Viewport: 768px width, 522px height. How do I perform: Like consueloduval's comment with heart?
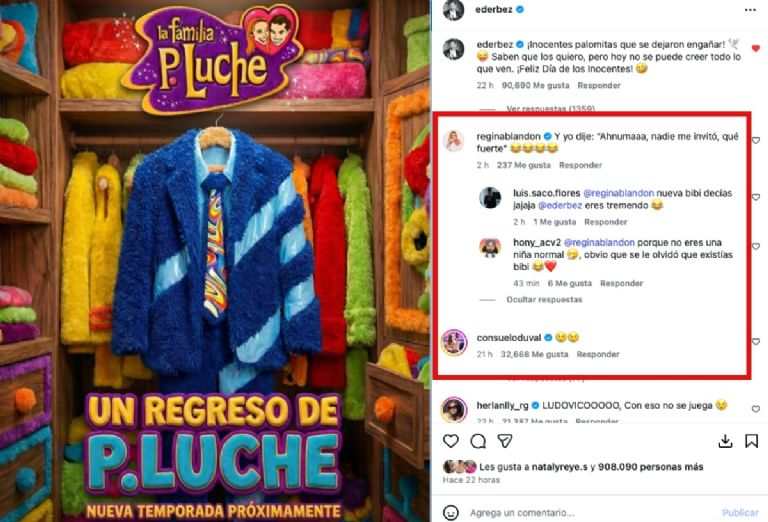tap(756, 341)
